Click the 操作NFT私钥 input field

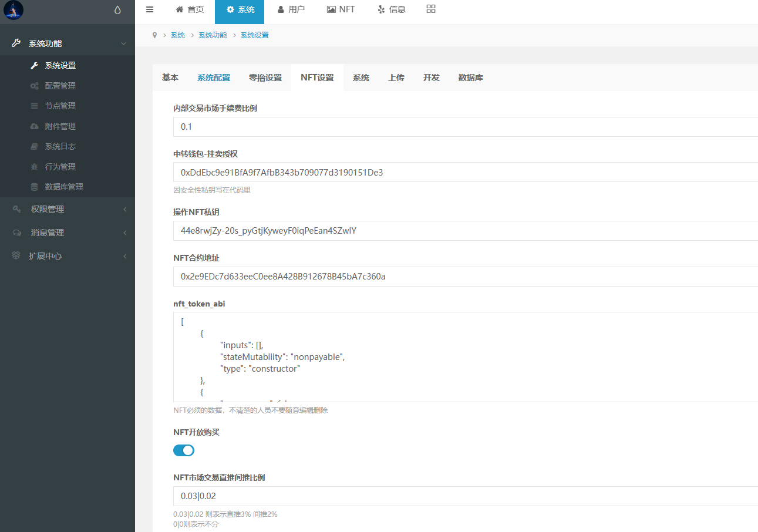[466, 231]
